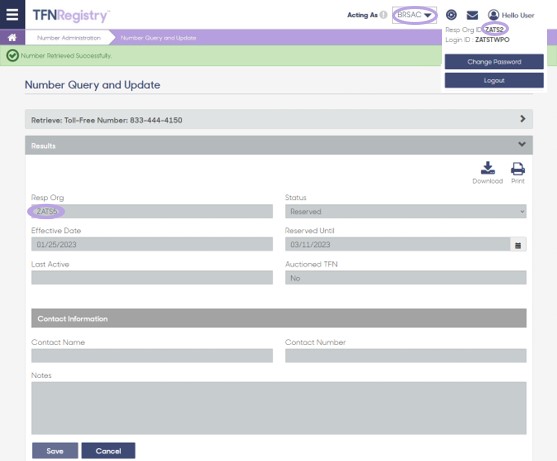Click the user profile avatar icon
Image resolution: width=557 pixels, height=461 pixels.
click(x=493, y=15)
